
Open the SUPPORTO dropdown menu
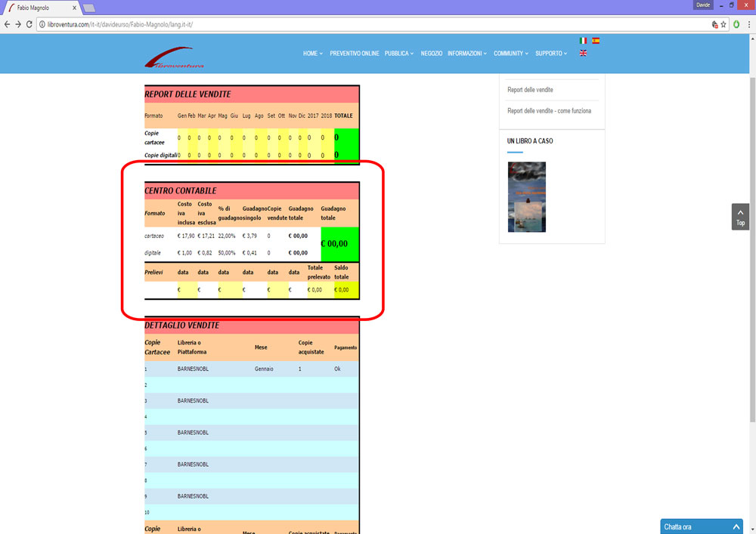pos(550,54)
